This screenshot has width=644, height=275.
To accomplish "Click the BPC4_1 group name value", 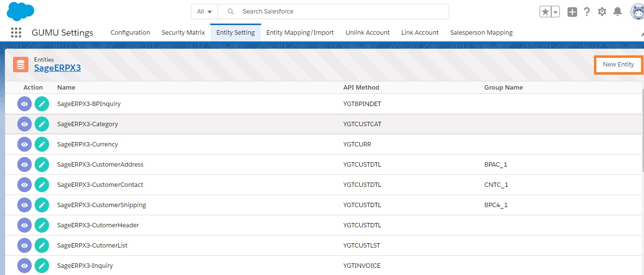I will pos(496,205).
